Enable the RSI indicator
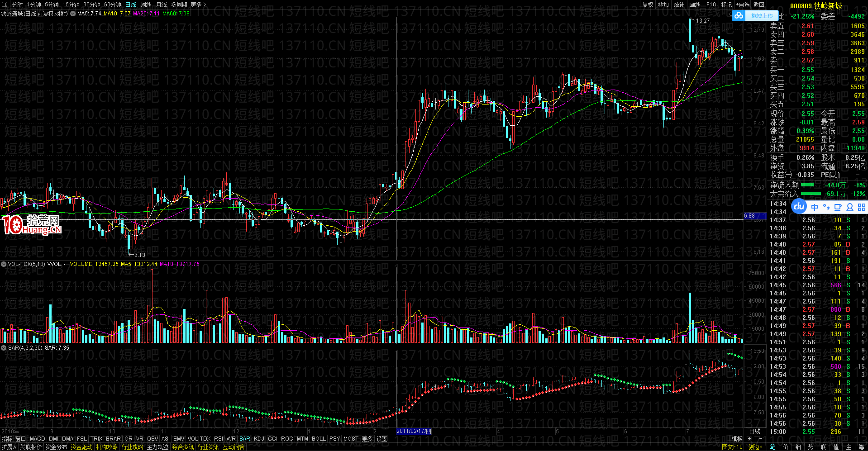This screenshot has height=451, width=868. point(219,439)
